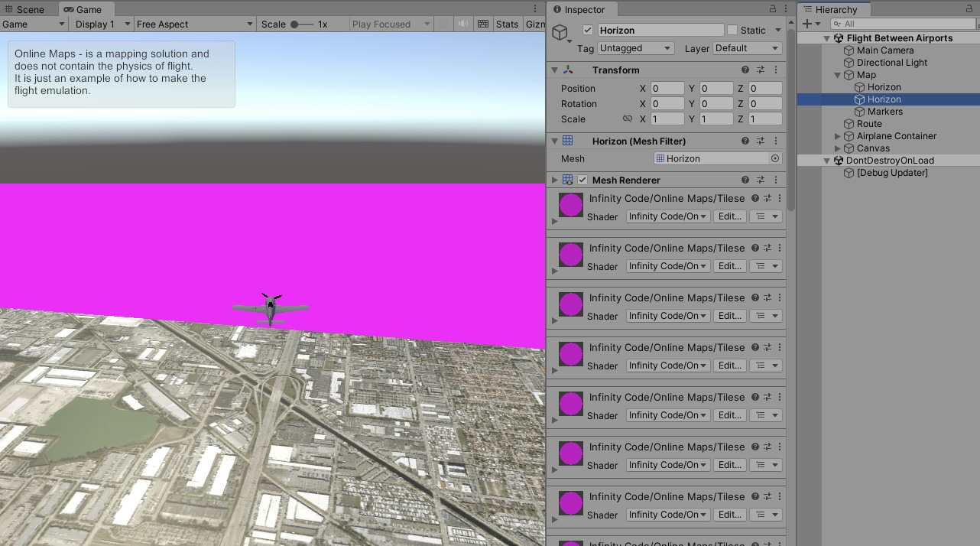Click the Rotation Y value field
This screenshot has width=980, height=546.
point(716,103)
